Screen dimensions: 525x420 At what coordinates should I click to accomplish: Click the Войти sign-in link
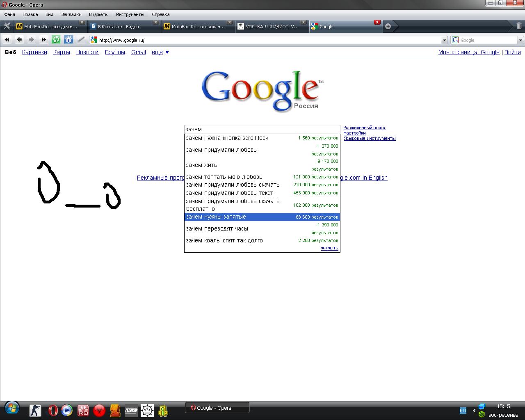click(513, 52)
